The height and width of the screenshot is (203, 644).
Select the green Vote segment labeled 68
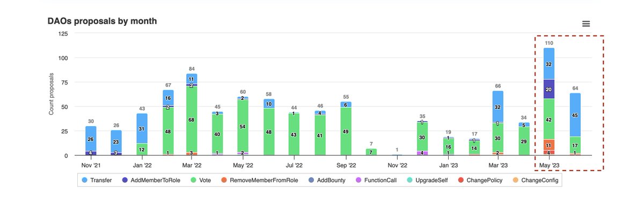tap(192, 119)
